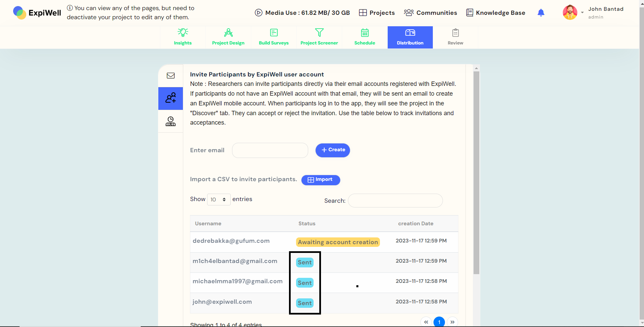Viewport: 644px width, 327px height.
Task: Click the John Bantad name label
Action: 606,9
